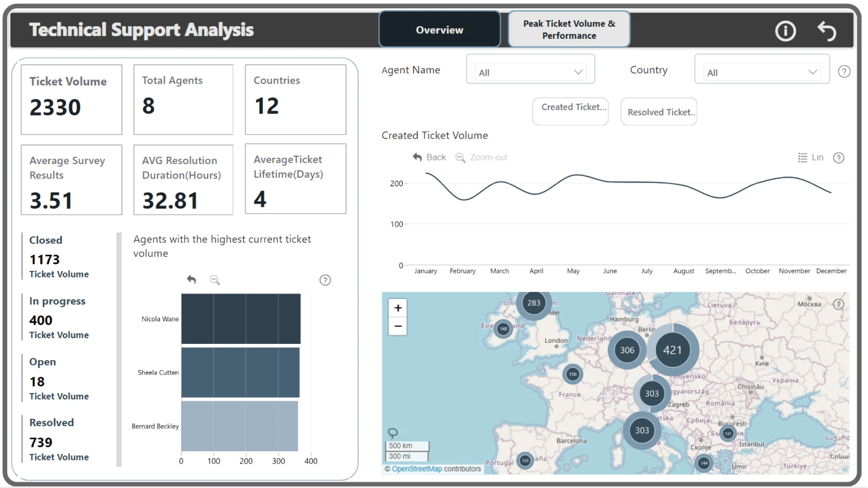Select the AverageTicket Lifetime card
The image size is (868, 488).
(x=296, y=179)
